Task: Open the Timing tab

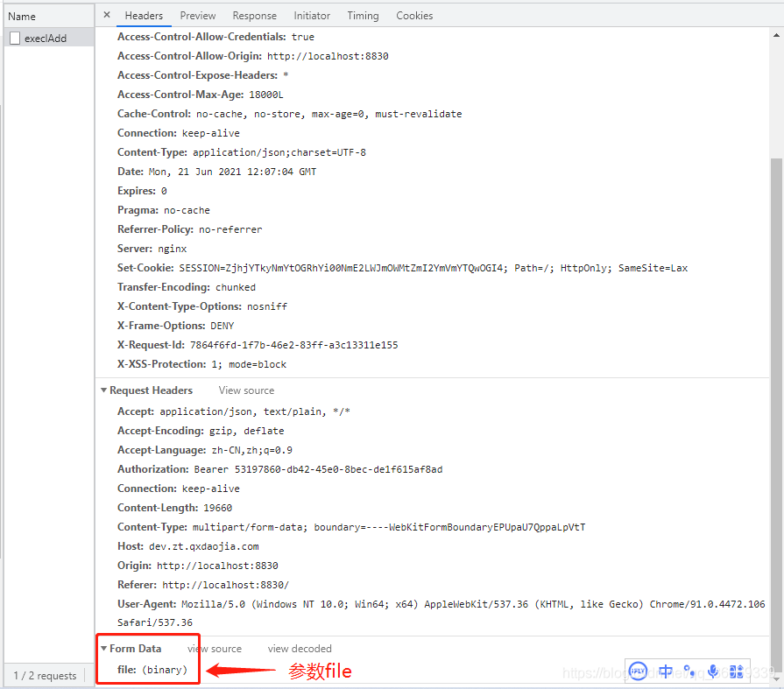Action: [x=363, y=15]
